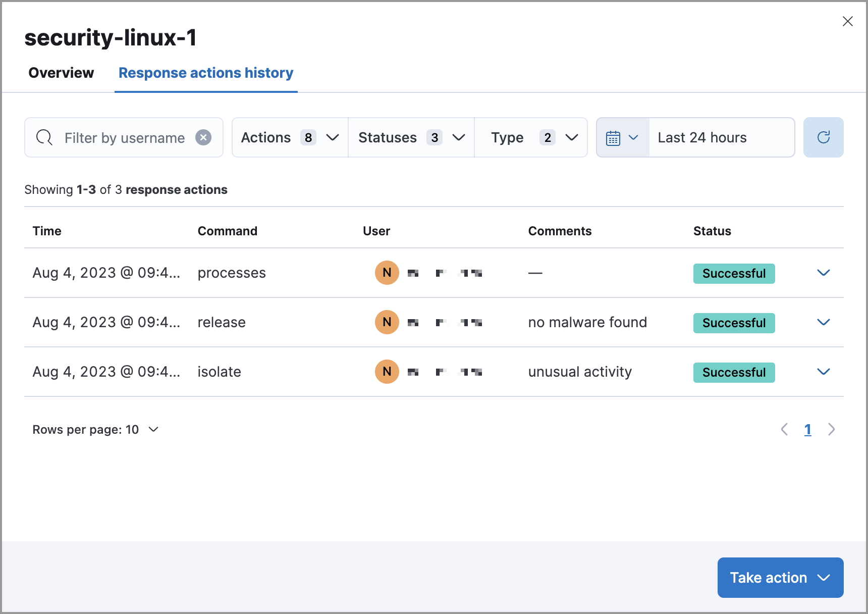Viewport: 868px width, 614px height.
Task: Switch to the Overview tab
Action: pos(61,73)
